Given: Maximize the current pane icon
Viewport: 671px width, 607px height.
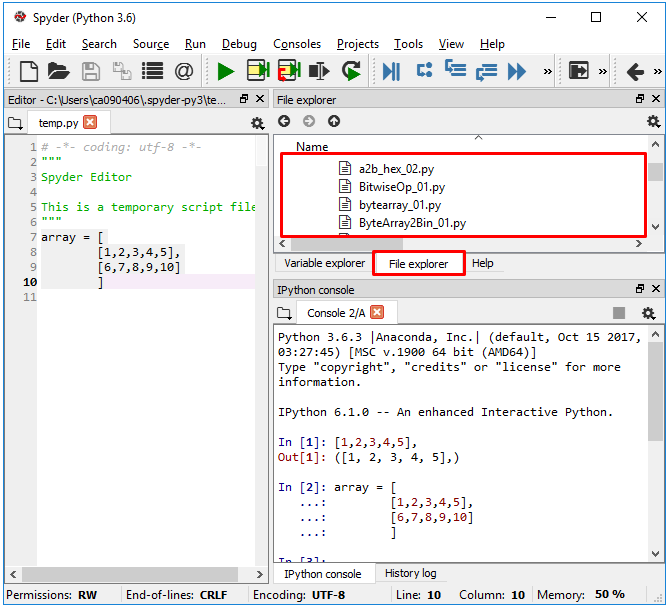Looking at the screenshot, I should (x=579, y=71).
